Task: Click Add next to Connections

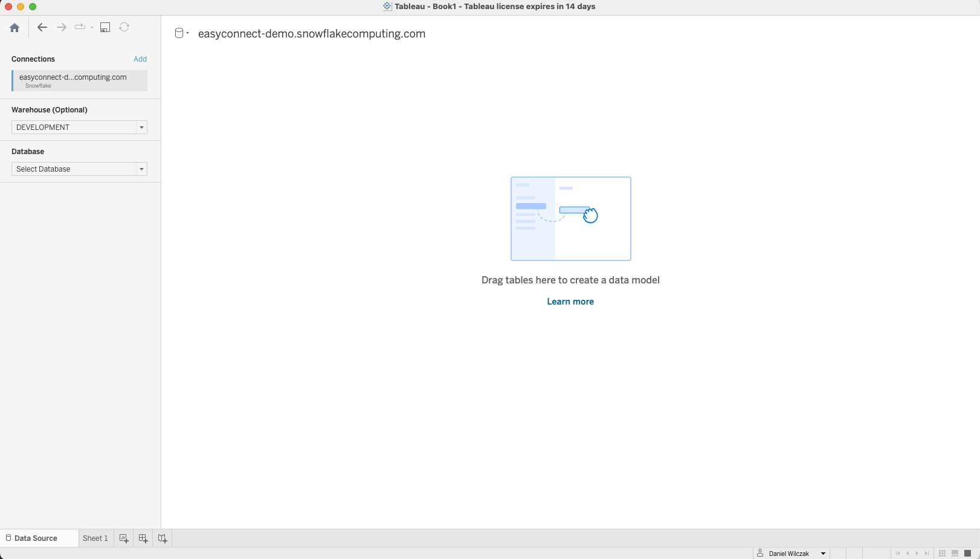Action: pos(140,59)
